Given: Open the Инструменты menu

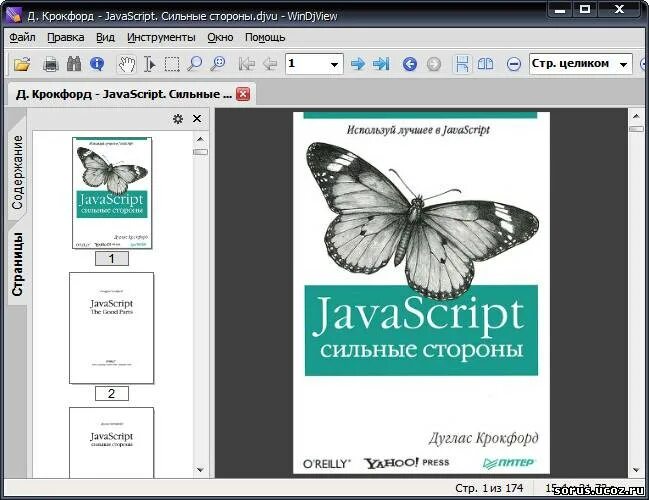Looking at the screenshot, I should coord(161,38).
